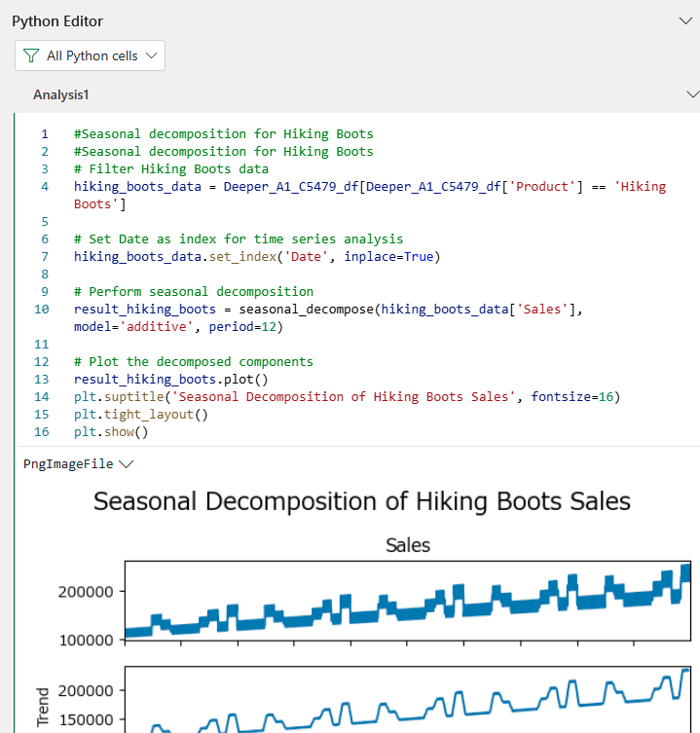700x733 pixels.
Task: Click the Sales subplot in the output image
Action: click(x=407, y=601)
